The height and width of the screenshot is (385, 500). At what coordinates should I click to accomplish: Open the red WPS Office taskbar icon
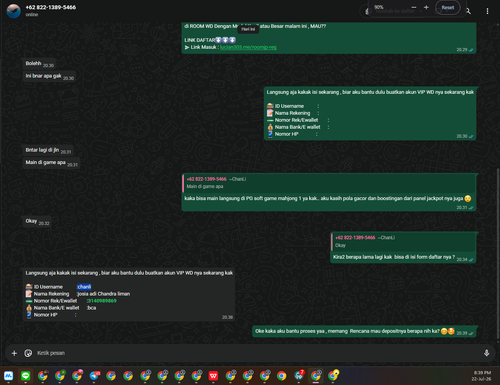point(213,376)
